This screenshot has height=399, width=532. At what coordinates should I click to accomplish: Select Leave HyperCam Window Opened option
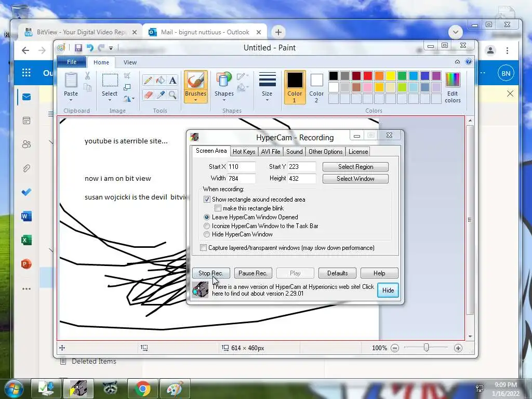pyautogui.click(x=207, y=217)
